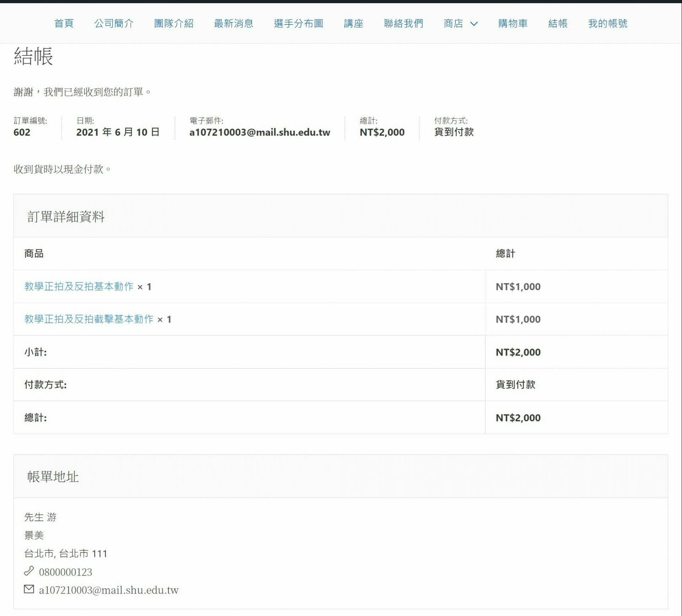Go to 聯絡我們 page
This screenshot has height=616, width=682.
pyautogui.click(x=404, y=23)
